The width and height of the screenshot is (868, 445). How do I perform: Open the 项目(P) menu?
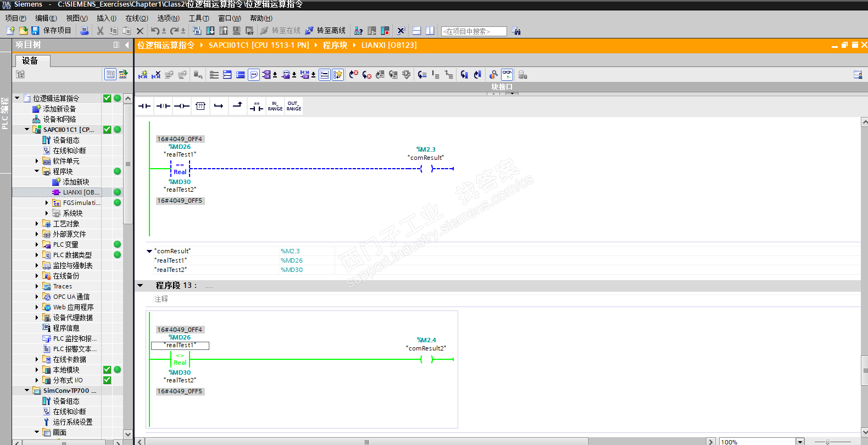(x=16, y=18)
